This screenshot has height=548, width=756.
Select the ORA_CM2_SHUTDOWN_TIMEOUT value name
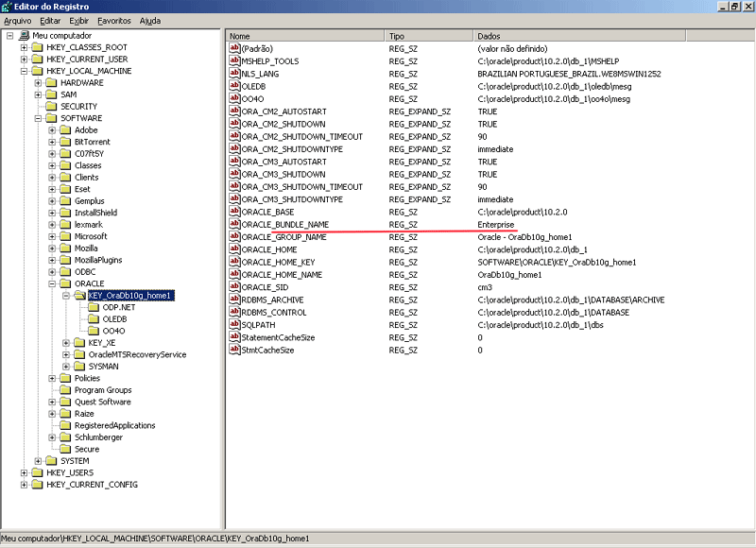tap(301, 136)
